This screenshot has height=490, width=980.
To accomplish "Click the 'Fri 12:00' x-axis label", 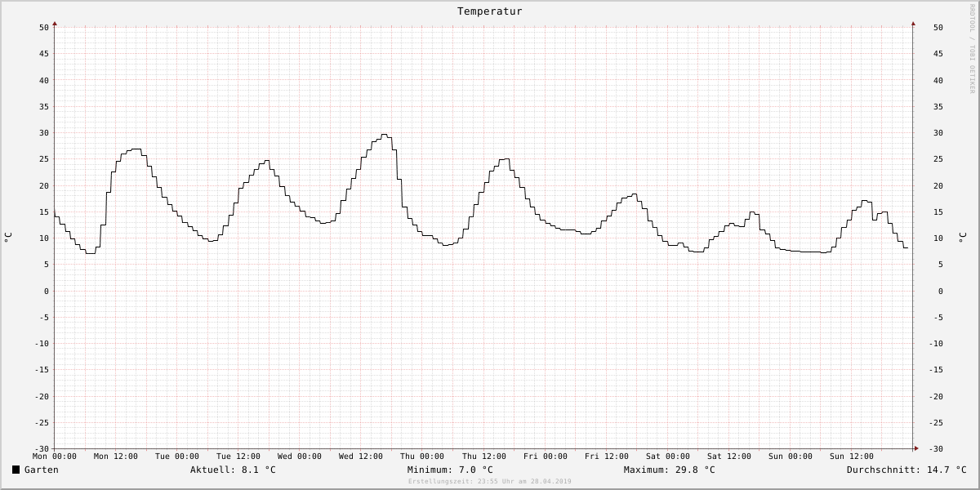I will [x=607, y=457].
